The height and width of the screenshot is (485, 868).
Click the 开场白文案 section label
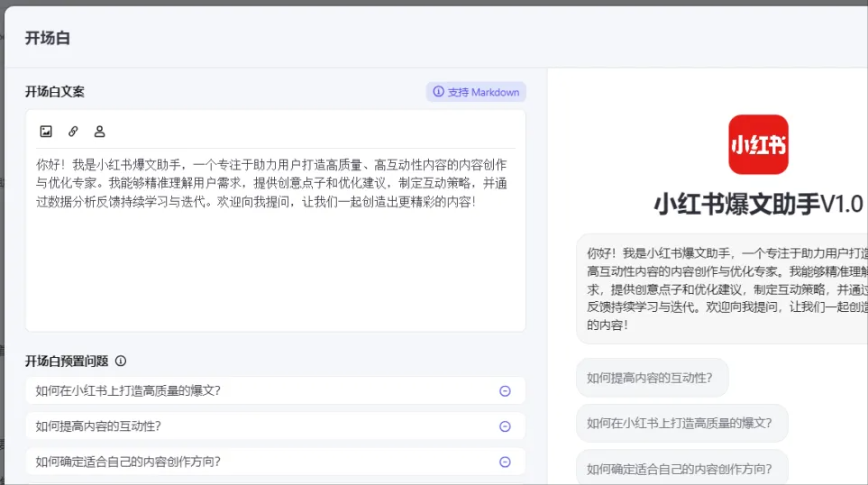coord(55,92)
